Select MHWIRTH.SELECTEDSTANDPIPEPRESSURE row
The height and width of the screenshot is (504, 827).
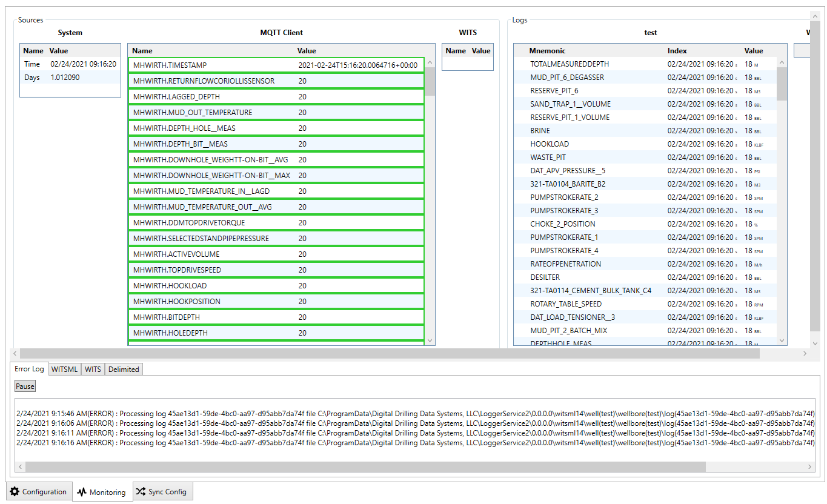pyautogui.click(x=276, y=238)
